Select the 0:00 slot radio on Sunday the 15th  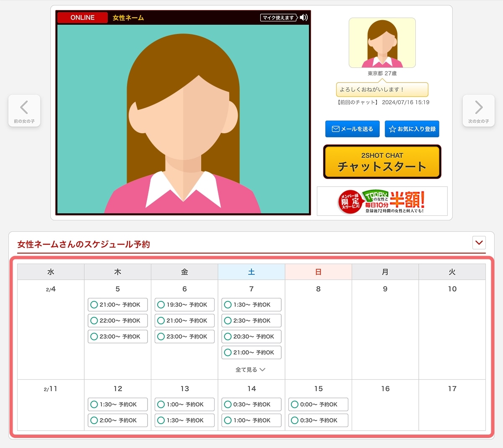coord(295,404)
